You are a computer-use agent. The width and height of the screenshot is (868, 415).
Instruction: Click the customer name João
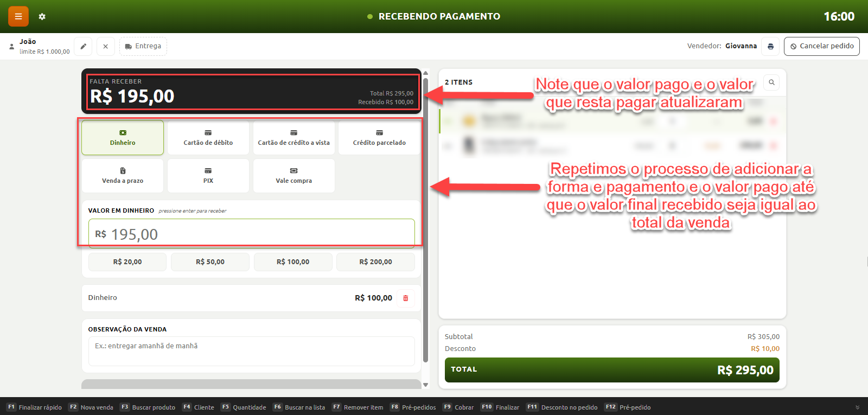pyautogui.click(x=28, y=42)
